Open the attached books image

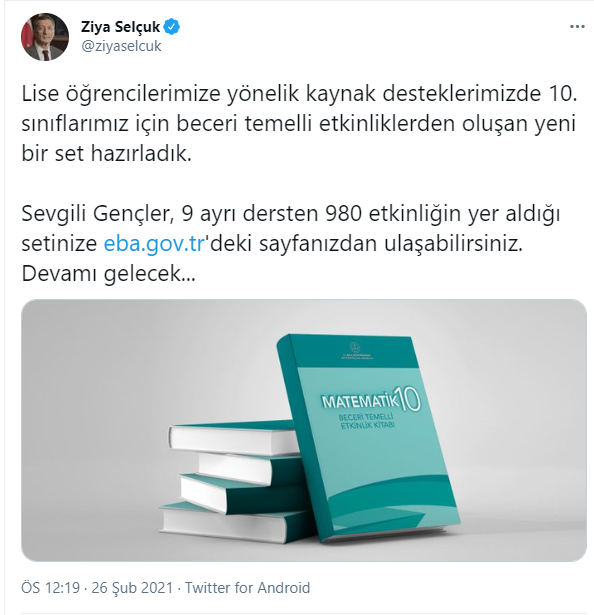pyautogui.click(x=304, y=430)
